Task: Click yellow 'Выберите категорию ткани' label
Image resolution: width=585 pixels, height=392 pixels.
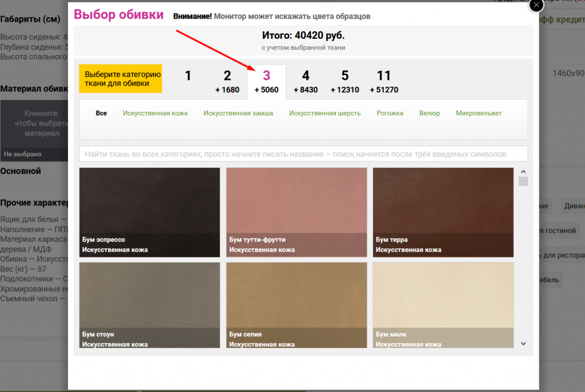Action: [121, 79]
